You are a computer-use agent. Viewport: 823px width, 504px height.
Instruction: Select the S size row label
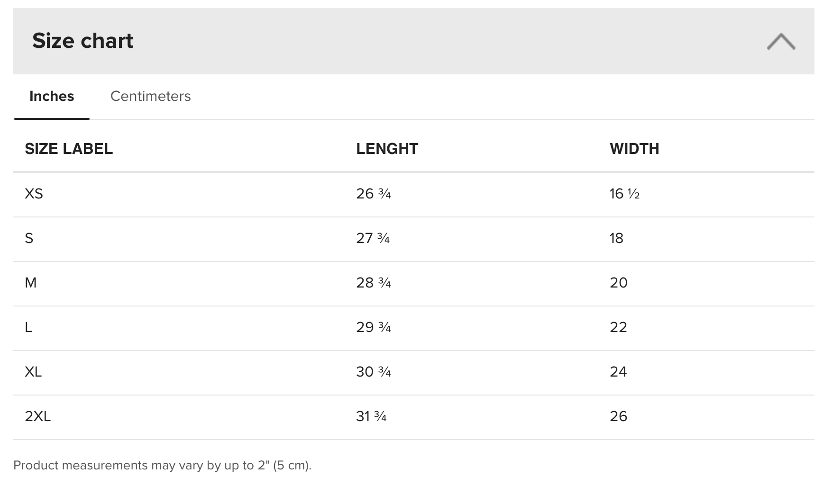(x=29, y=238)
